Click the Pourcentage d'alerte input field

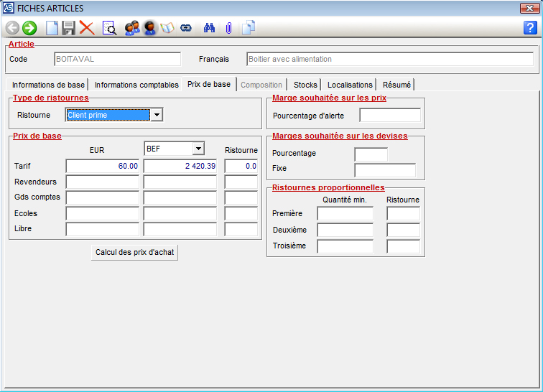pyautogui.click(x=389, y=115)
